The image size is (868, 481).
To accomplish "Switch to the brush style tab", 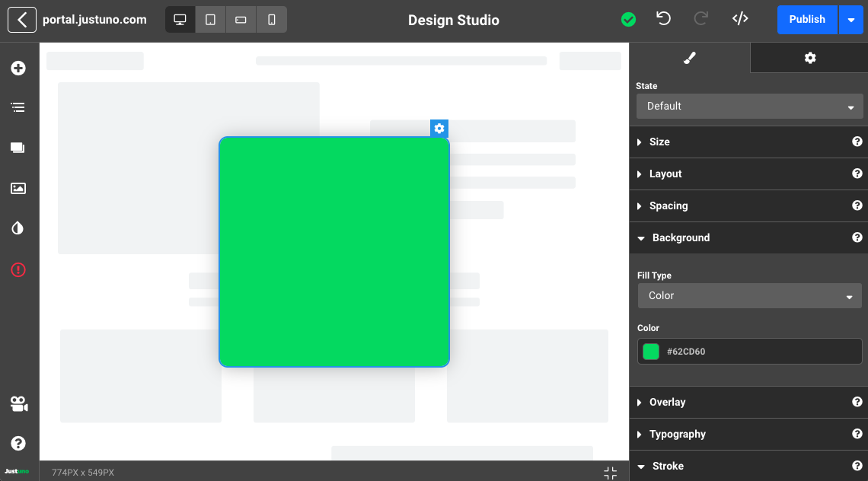I will click(x=690, y=58).
